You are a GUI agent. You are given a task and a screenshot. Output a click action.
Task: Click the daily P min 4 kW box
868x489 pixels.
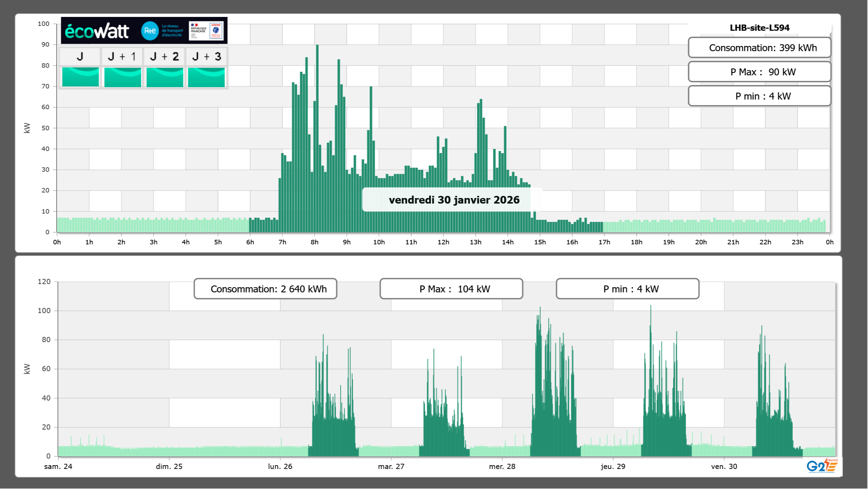[x=759, y=96]
